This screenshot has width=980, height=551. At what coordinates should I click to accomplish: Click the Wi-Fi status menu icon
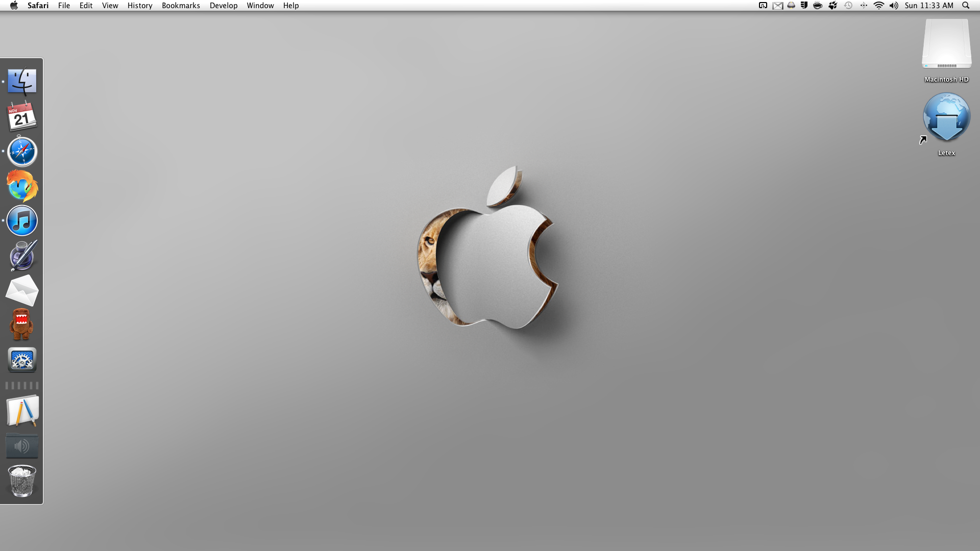coord(878,6)
